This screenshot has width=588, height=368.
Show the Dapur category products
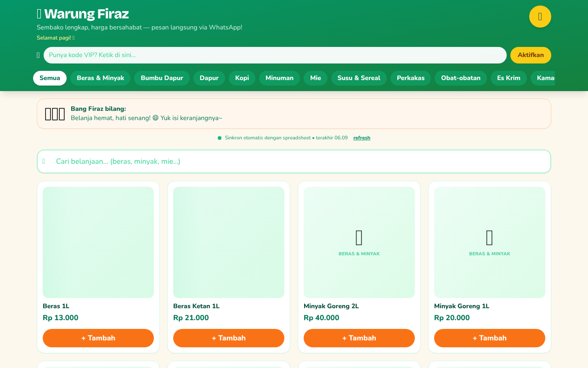click(209, 78)
